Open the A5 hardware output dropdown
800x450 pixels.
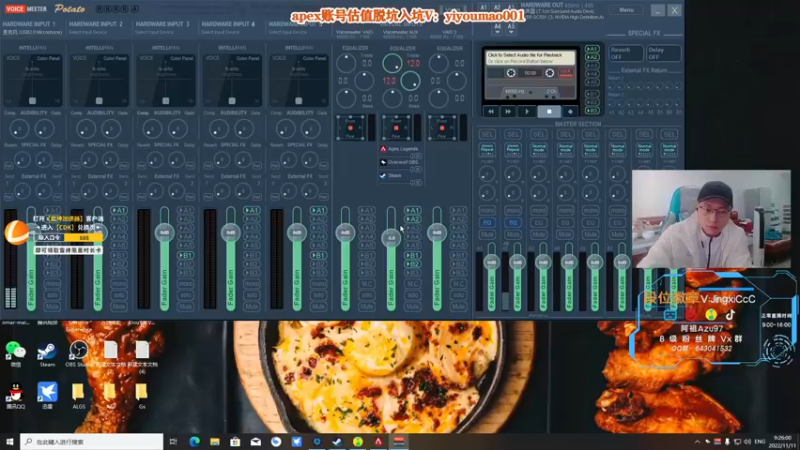[x=511, y=29]
